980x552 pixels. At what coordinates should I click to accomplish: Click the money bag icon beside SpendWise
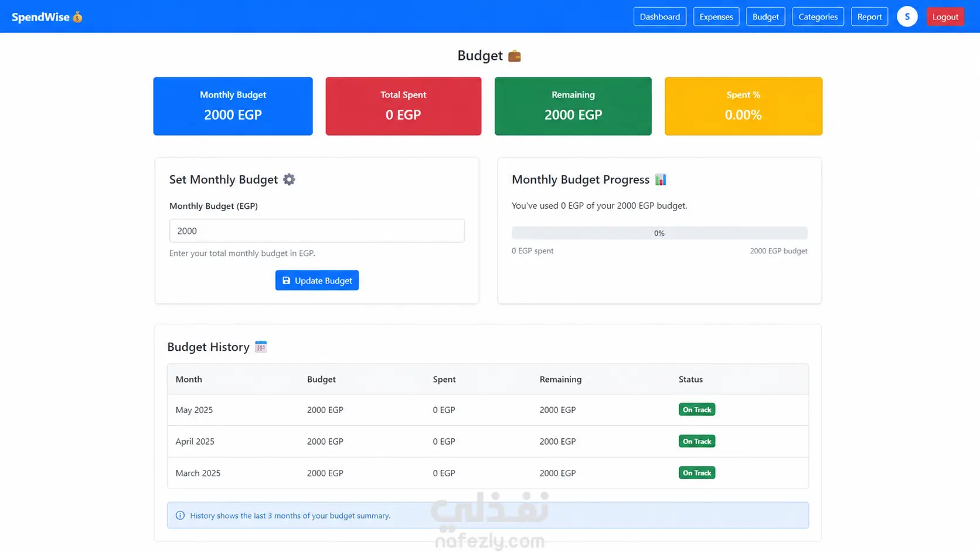point(77,17)
